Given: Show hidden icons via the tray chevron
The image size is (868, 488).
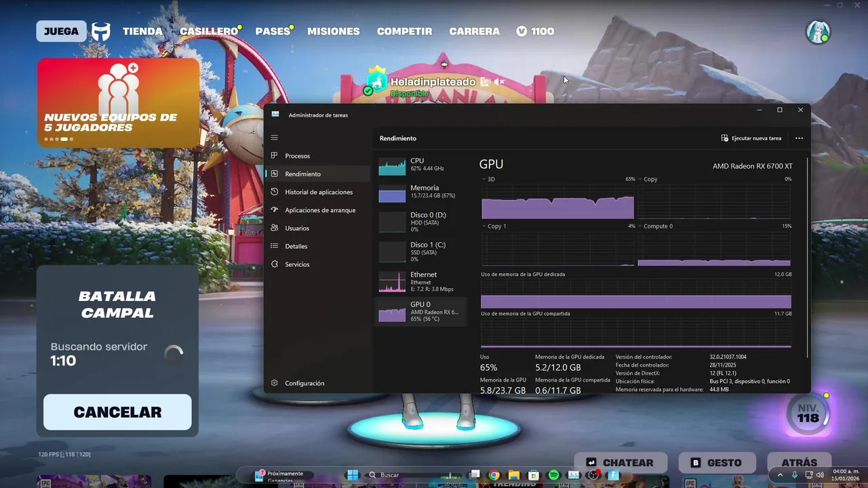Looking at the screenshot, I should (x=780, y=475).
